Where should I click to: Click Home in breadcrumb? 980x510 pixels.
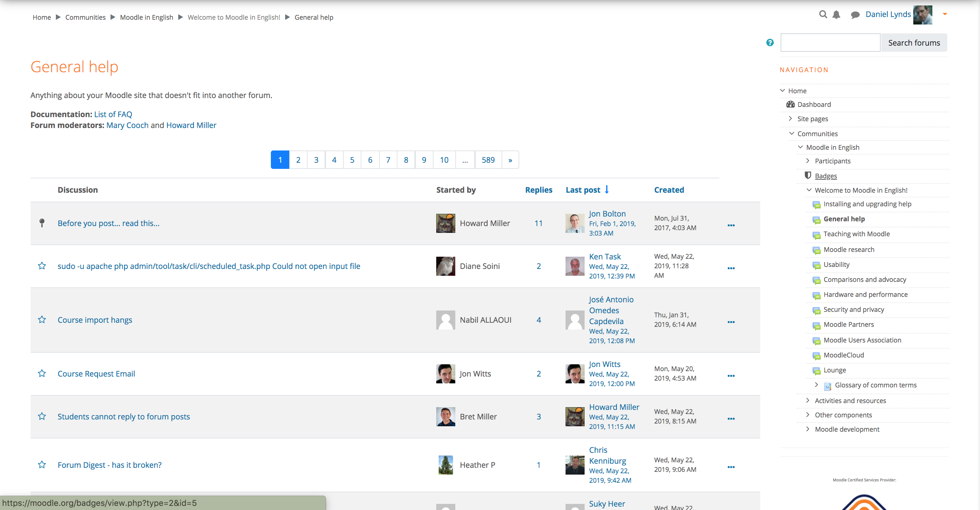tap(42, 17)
